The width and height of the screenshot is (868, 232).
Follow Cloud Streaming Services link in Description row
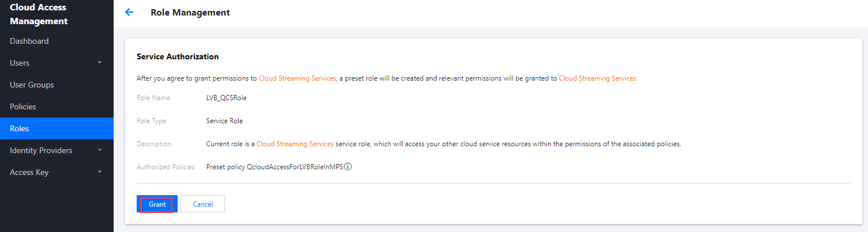[295, 144]
